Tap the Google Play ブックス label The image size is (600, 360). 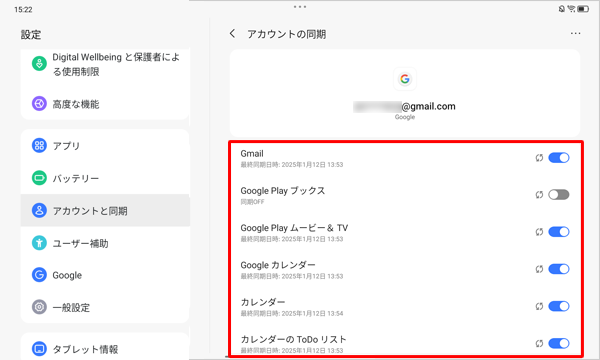coord(282,191)
